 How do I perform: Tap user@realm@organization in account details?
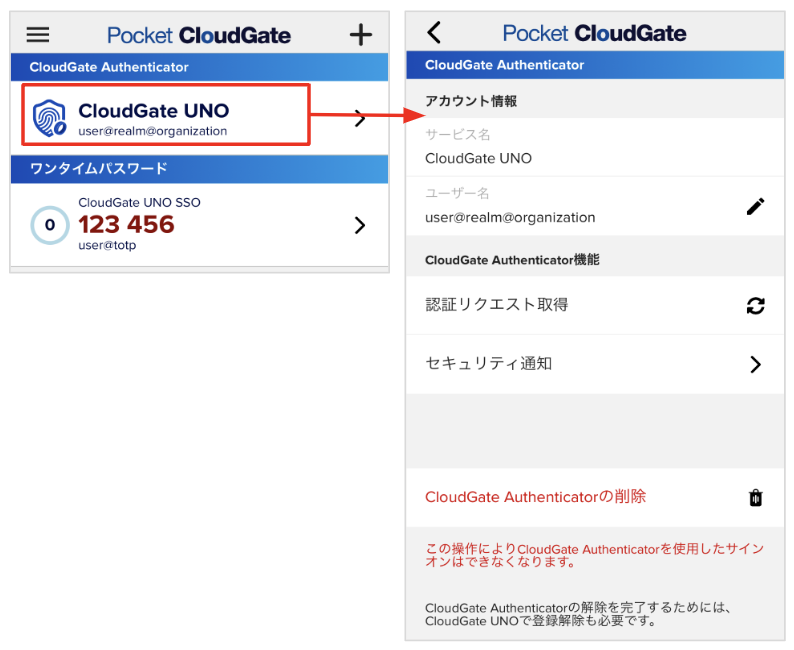[x=510, y=218]
